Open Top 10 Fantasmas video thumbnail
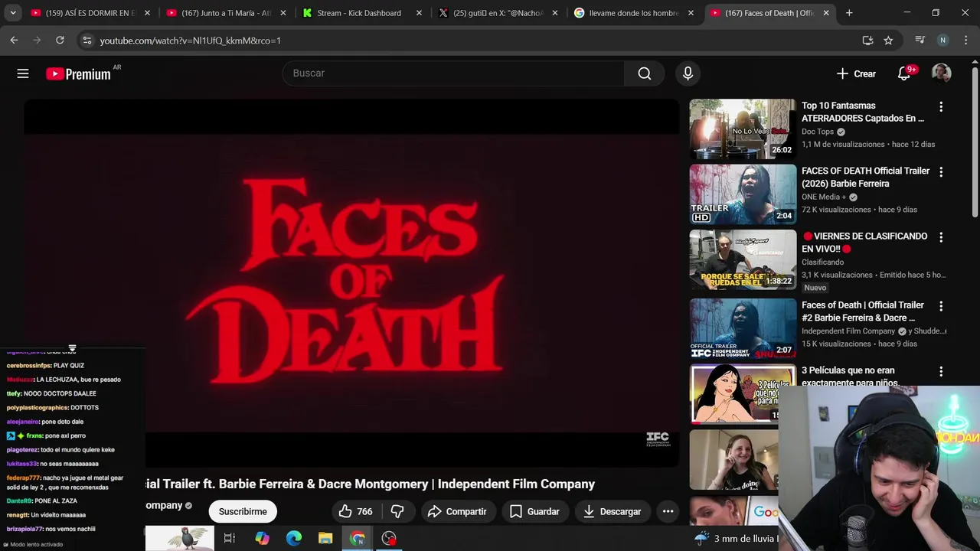The height and width of the screenshot is (551, 980). (743, 129)
